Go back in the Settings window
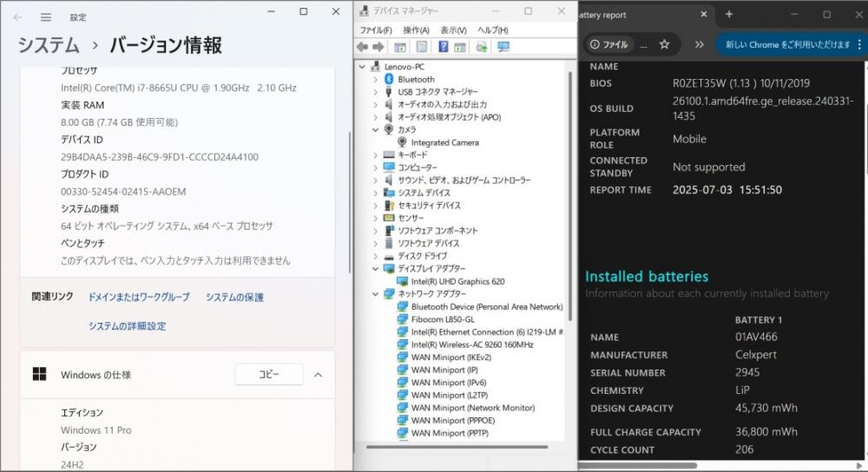 tap(17, 17)
